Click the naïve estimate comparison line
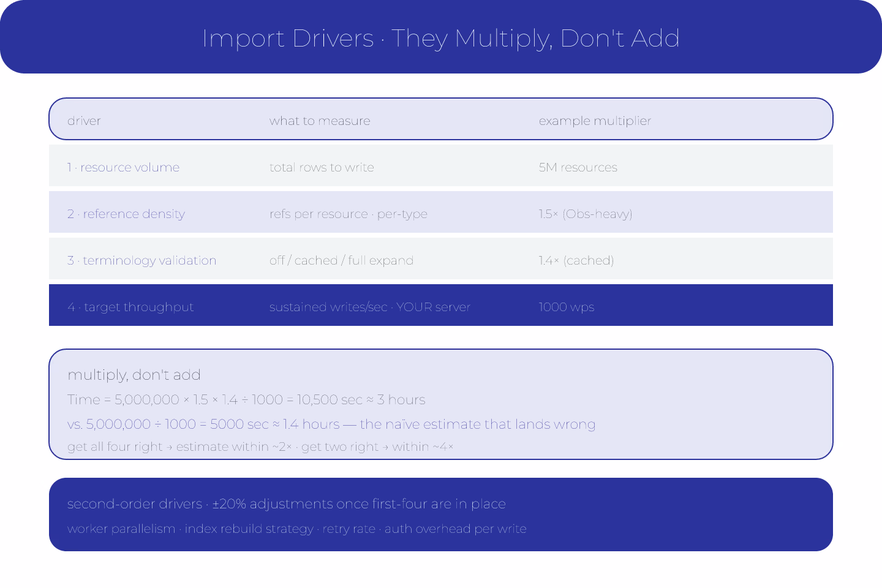This screenshot has height=588, width=882. 331,424
